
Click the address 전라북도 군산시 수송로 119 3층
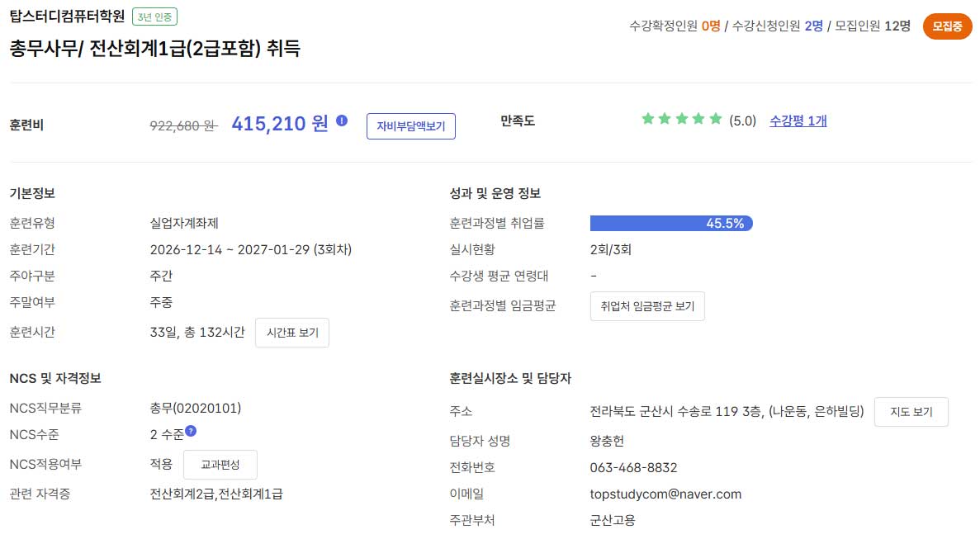pyautogui.click(x=676, y=411)
